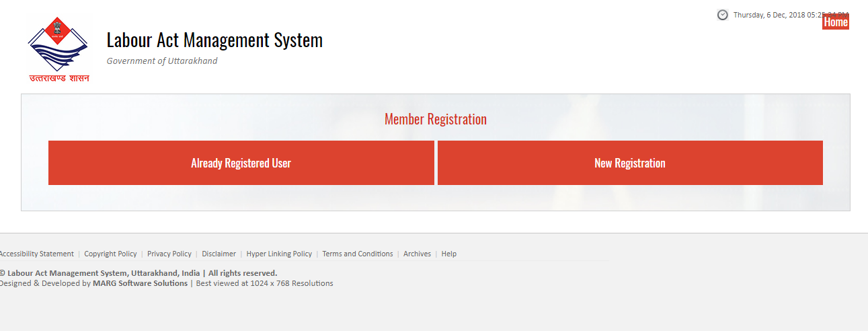Read the Terms and Conditions

(358, 254)
